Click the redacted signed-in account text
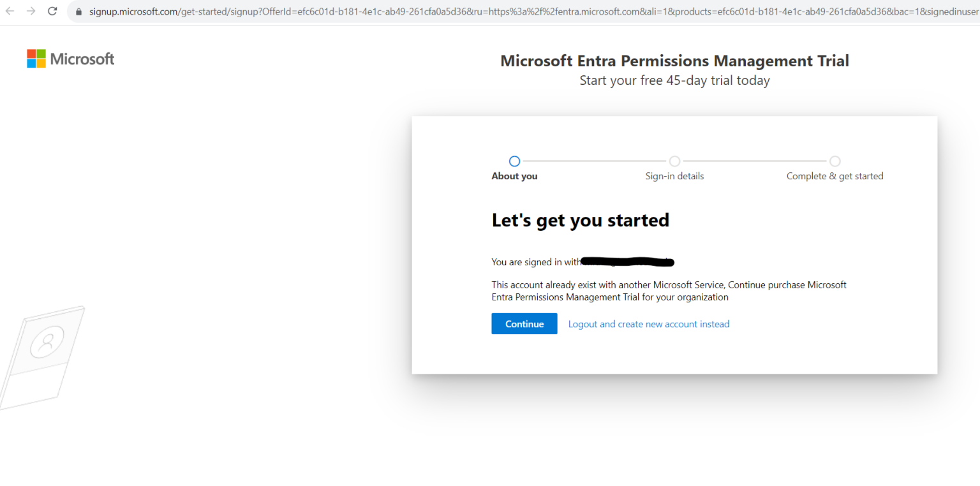 coord(627,261)
